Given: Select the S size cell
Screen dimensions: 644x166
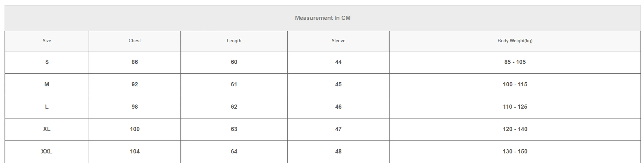Looking at the screenshot, I should pos(47,62).
